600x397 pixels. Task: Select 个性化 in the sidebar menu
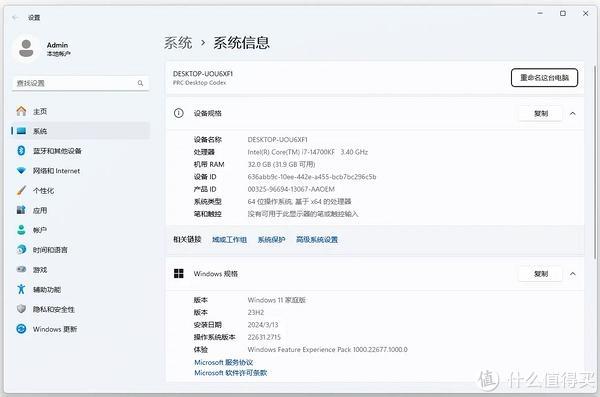pos(80,190)
